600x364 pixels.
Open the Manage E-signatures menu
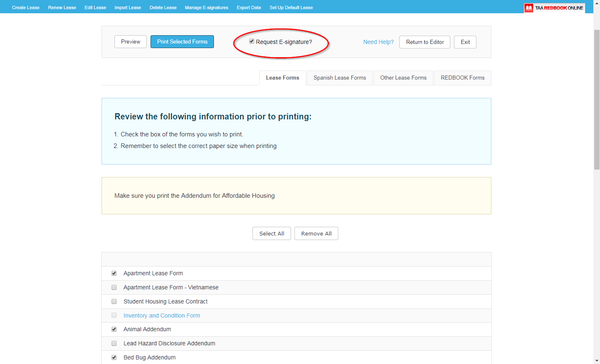(206, 7)
